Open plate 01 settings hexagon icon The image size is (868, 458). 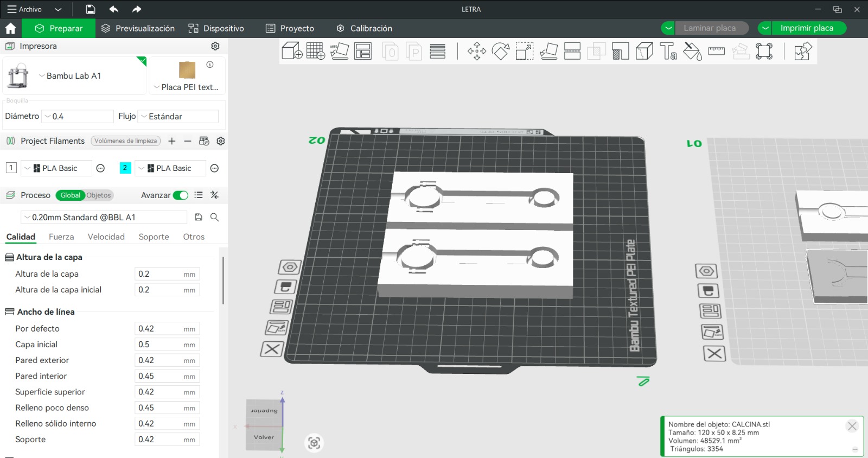coord(706,271)
